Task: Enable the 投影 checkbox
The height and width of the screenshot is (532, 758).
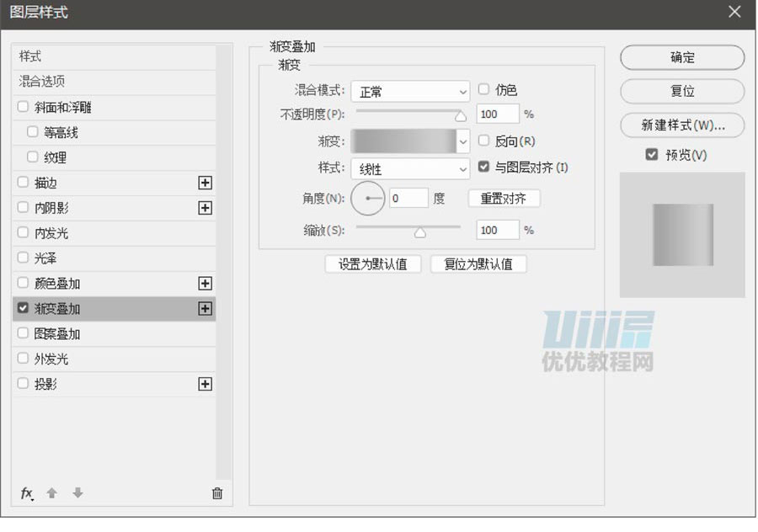Action: (x=23, y=383)
